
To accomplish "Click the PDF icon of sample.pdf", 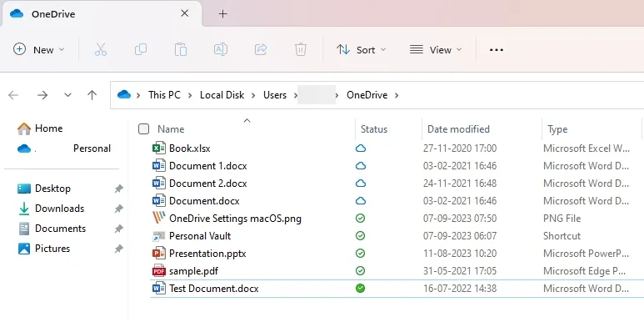I will 159,271.
